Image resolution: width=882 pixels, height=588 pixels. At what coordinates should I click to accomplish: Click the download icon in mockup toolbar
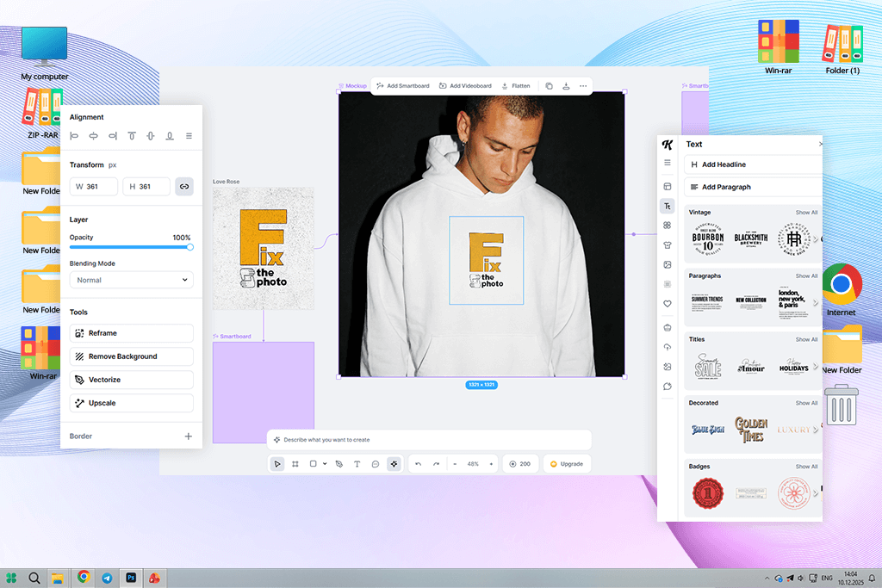tap(566, 86)
